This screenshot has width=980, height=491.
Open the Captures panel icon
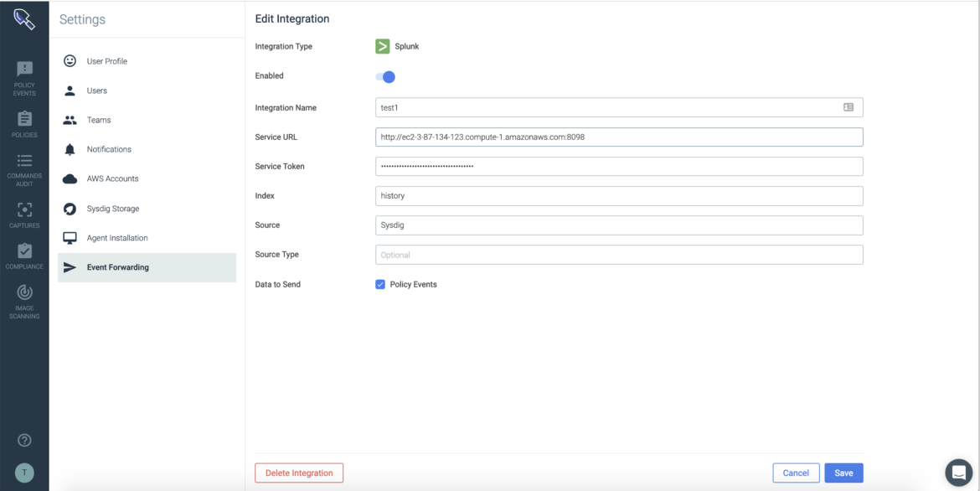[x=24, y=211]
